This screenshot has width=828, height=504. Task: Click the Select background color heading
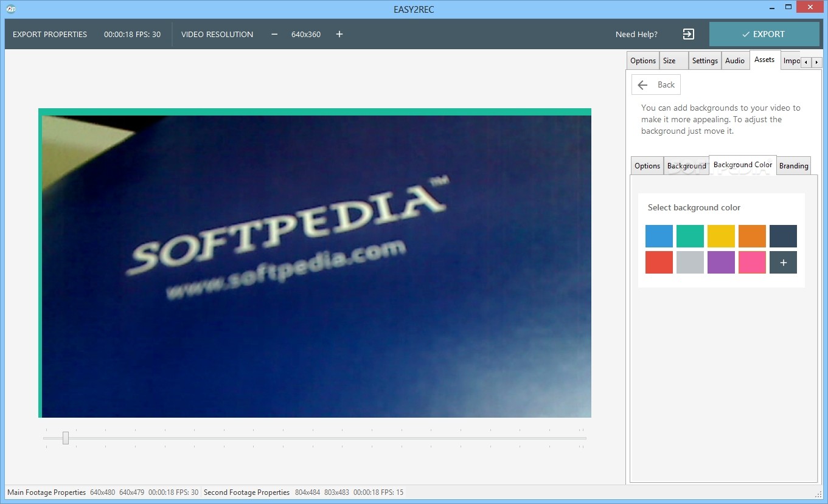click(694, 207)
